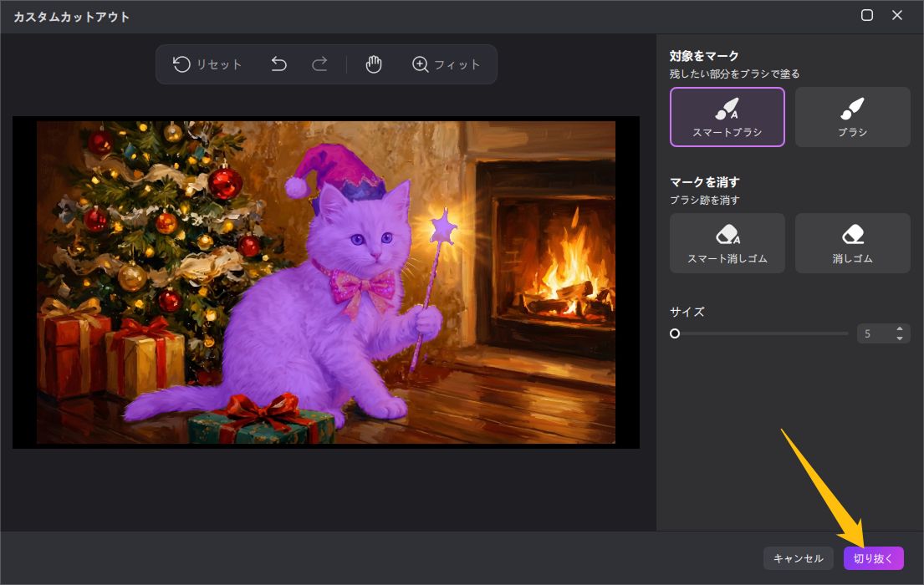Screen dimensions: 924x585
Task: Click the redo arrow icon
Action: click(x=319, y=64)
